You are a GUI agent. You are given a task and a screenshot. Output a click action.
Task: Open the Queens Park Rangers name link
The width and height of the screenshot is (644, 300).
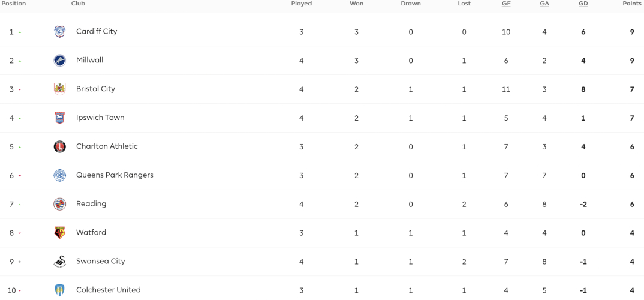tap(115, 175)
